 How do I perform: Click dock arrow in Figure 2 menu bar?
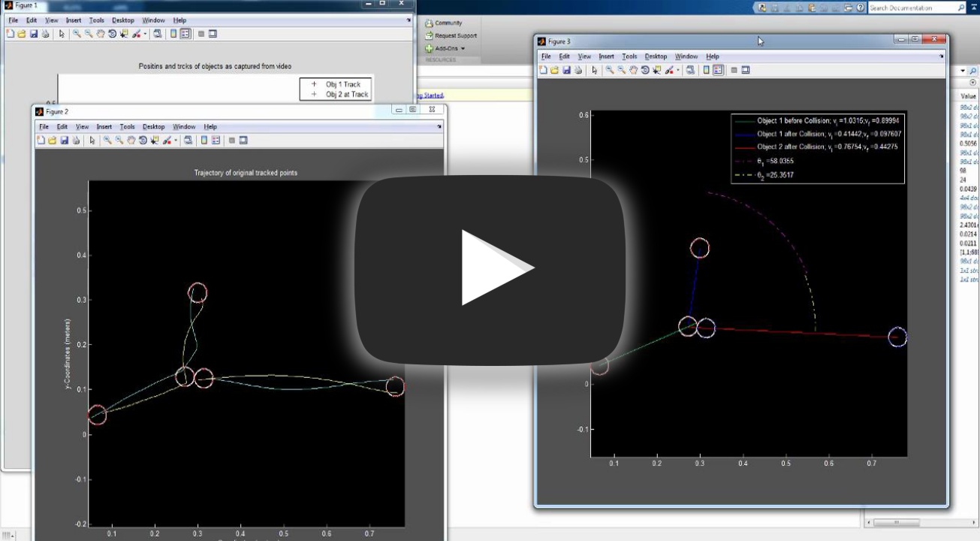tap(439, 127)
